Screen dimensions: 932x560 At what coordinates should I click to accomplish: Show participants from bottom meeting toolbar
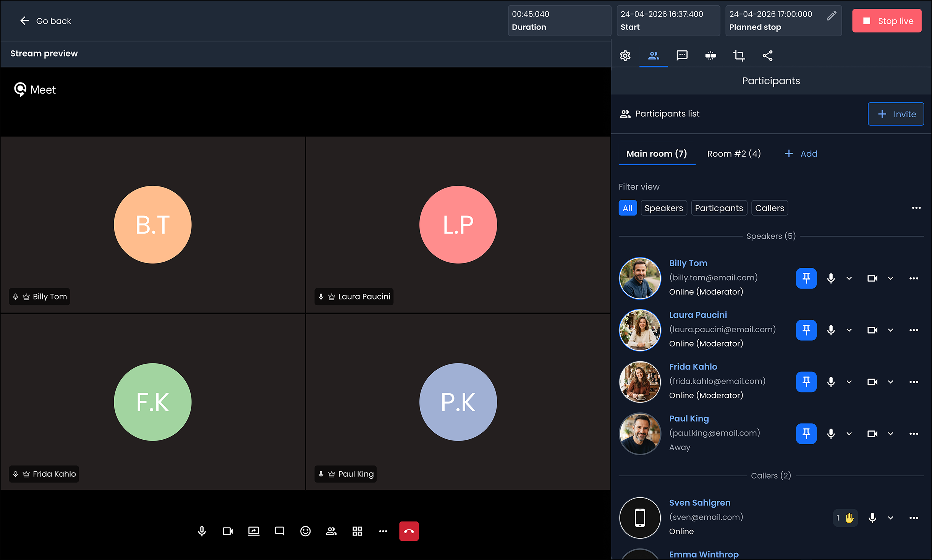pyautogui.click(x=331, y=531)
